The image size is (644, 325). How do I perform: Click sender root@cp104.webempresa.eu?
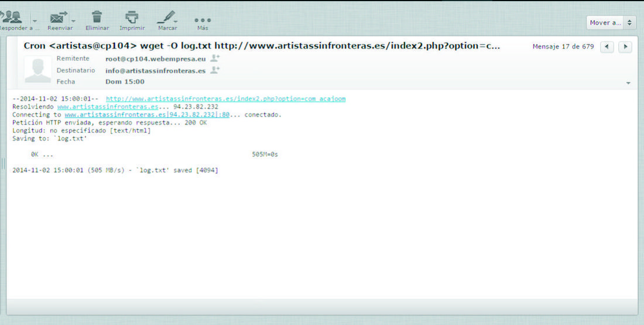[x=155, y=59]
